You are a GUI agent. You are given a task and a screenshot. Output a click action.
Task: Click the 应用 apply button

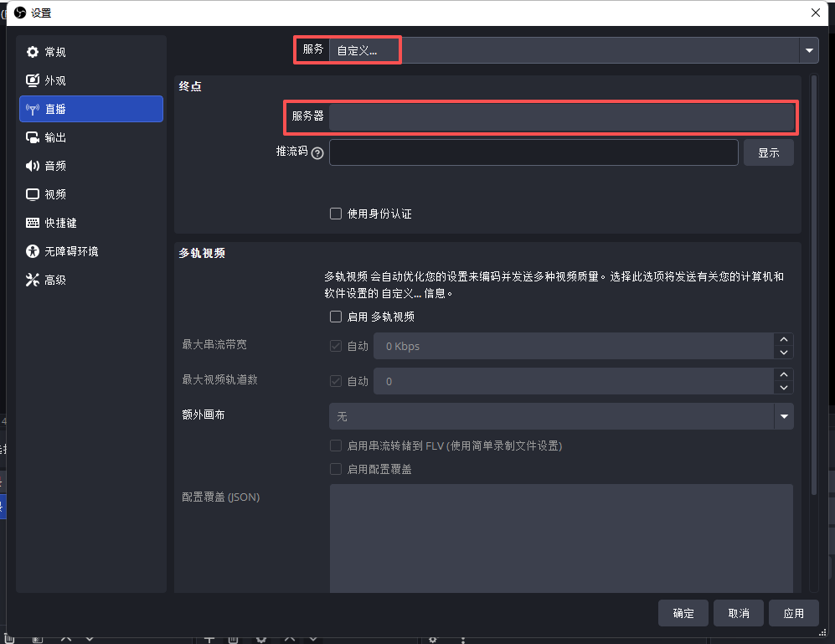tap(793, 612)
